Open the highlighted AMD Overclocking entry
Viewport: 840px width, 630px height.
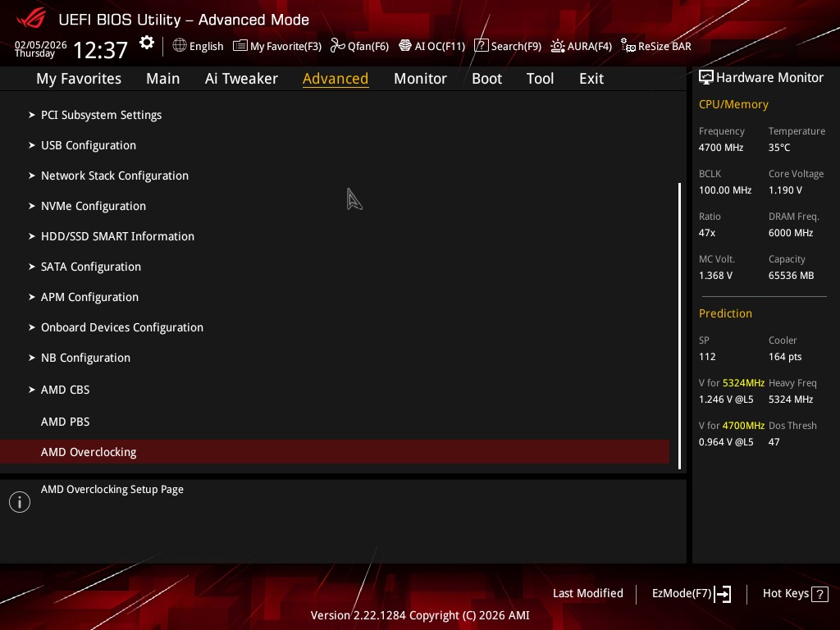coord(335,452)
